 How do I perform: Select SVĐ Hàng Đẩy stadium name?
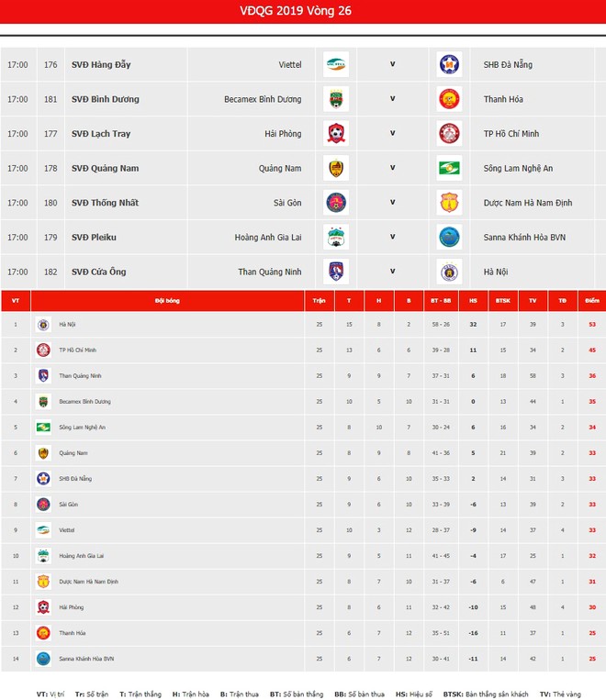pos(101,65)
